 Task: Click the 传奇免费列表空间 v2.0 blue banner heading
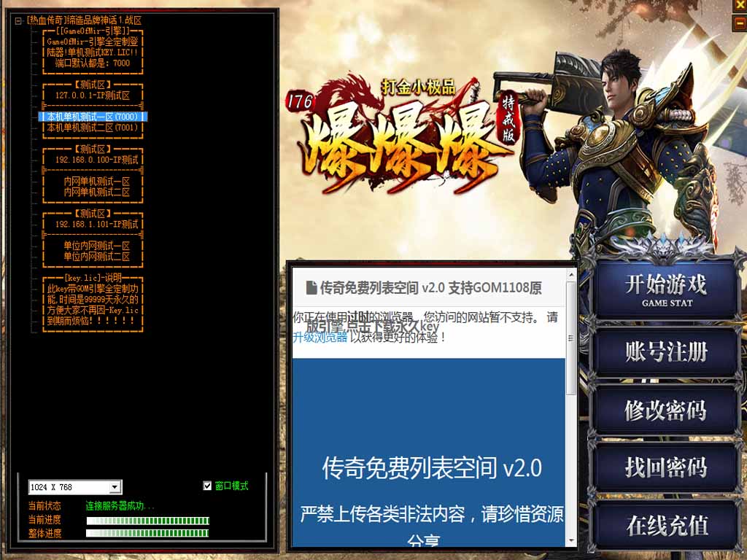(x=432, y=468)
